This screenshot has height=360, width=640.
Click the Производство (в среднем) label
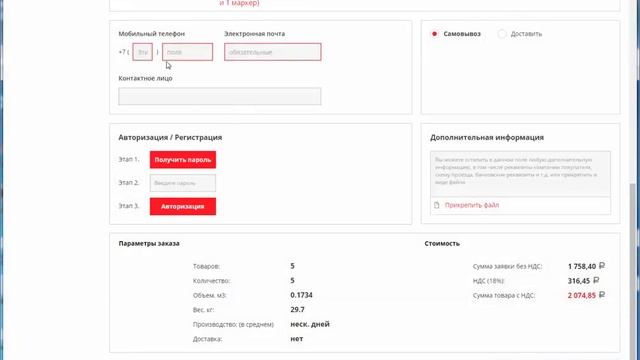233,324
